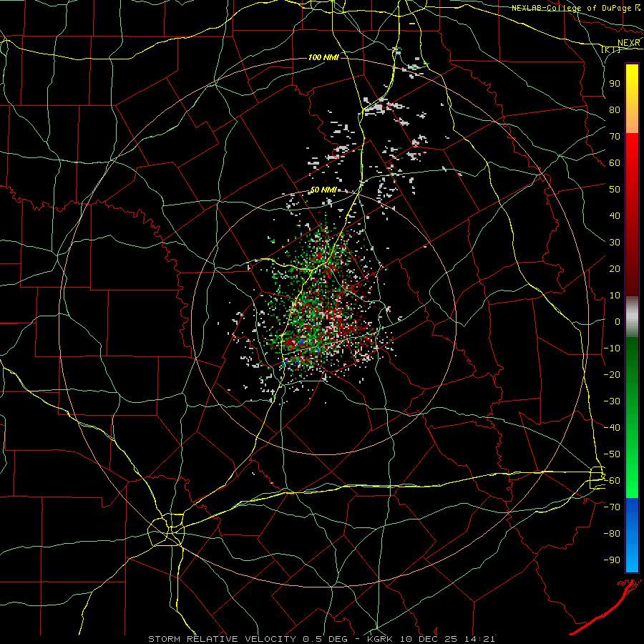Click the STORM RELATIVE VELOCITY caption text
644x644 pixels.
(x=222, y=639)
